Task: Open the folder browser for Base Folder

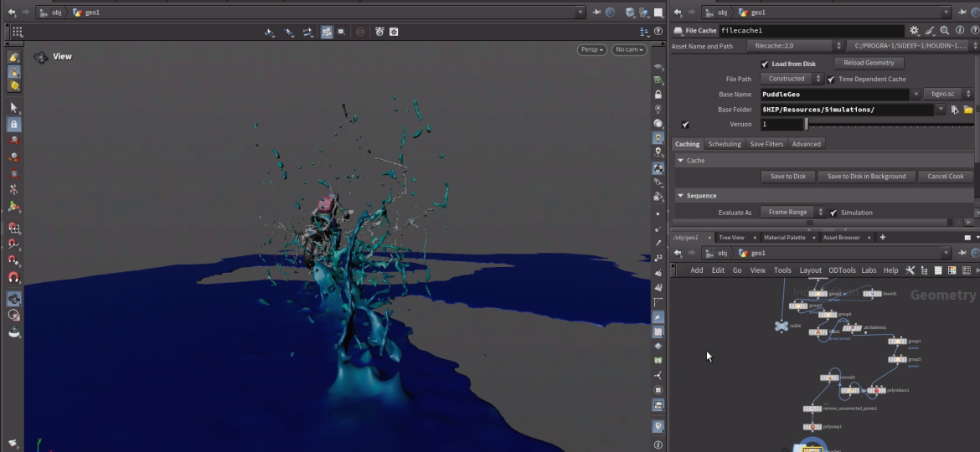Action: 968,110
